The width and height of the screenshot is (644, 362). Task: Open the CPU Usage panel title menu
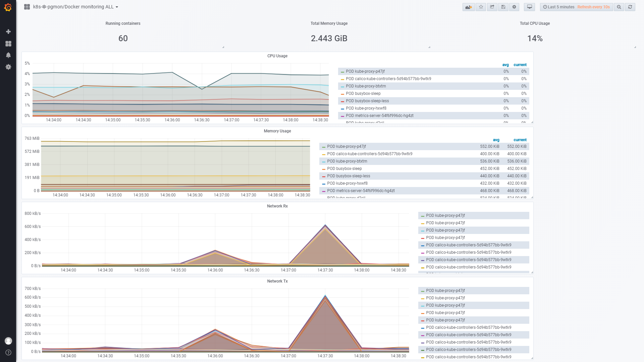(277, 56)
